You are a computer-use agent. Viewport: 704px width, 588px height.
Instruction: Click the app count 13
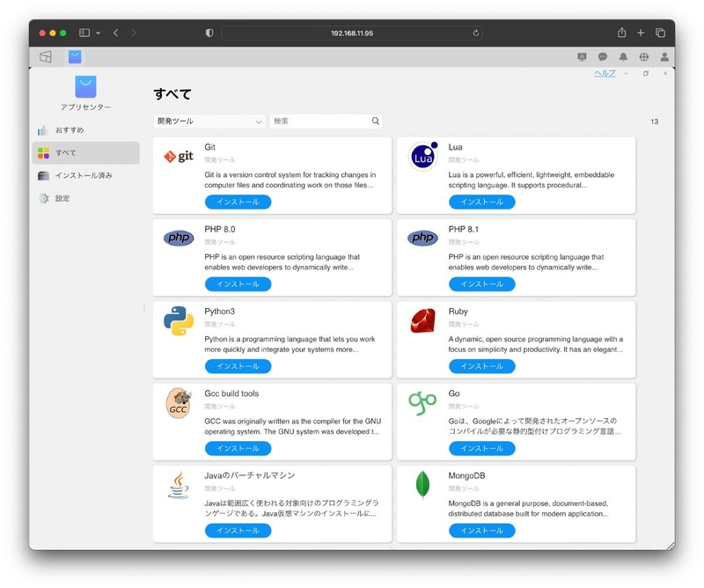pyautogui.click(x=654, y=121)
